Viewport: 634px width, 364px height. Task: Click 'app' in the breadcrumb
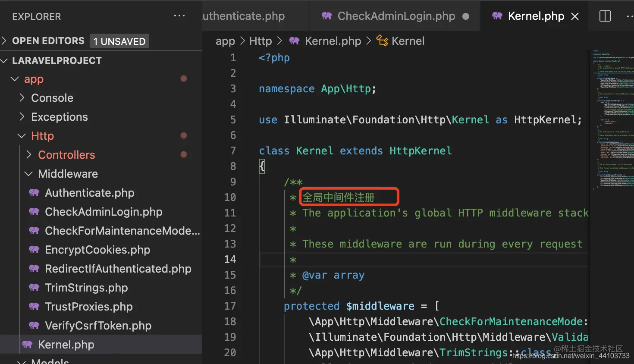tap(225, 41)
